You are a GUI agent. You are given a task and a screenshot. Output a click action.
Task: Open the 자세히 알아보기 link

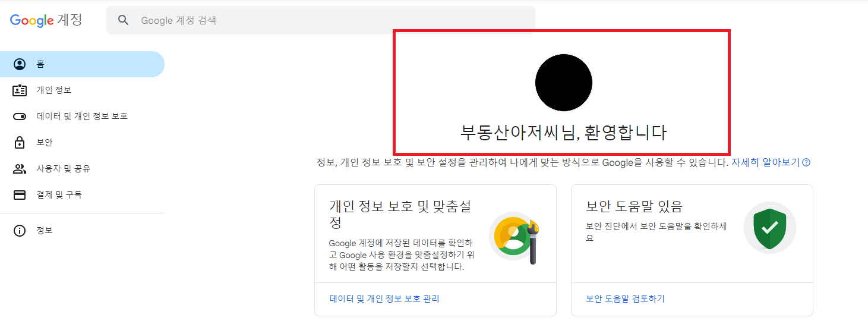coord(765,162)
